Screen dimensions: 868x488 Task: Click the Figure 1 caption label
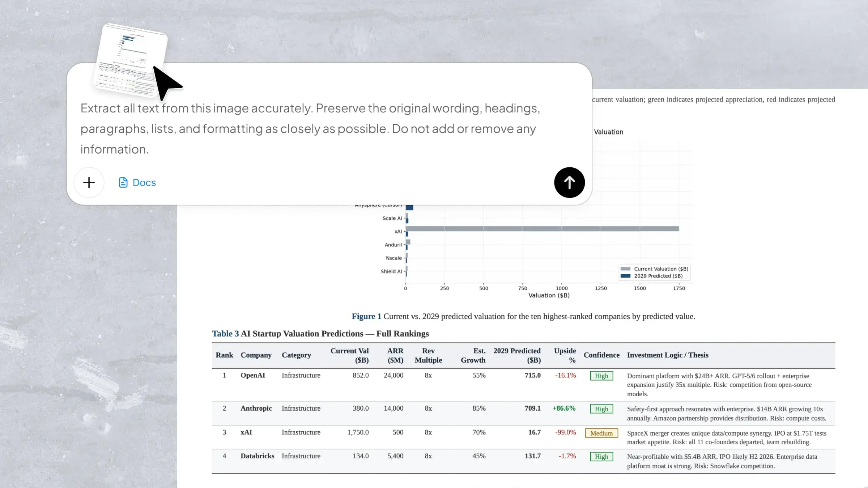[366, 316]
